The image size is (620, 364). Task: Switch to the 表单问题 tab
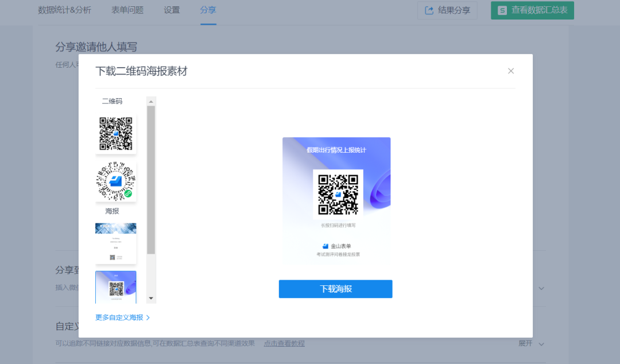(127, 10)
